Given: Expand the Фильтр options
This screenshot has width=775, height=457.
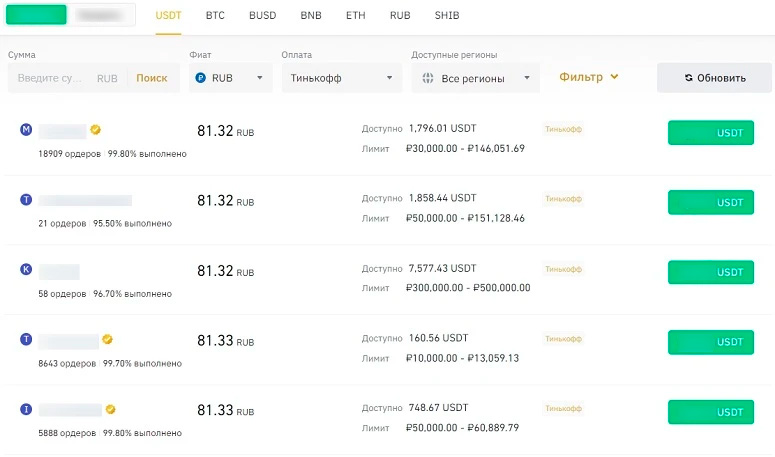Looking at the screenshot, I should coord(589,77).
